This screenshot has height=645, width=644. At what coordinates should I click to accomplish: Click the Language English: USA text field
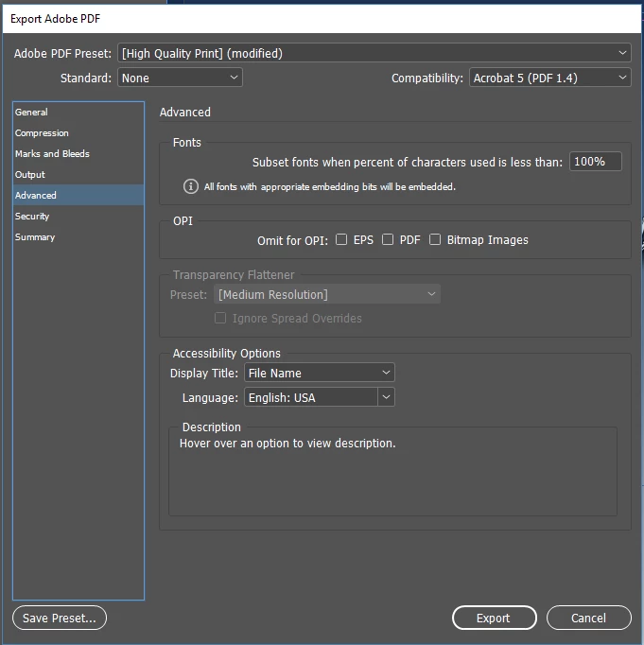point(311,397)
